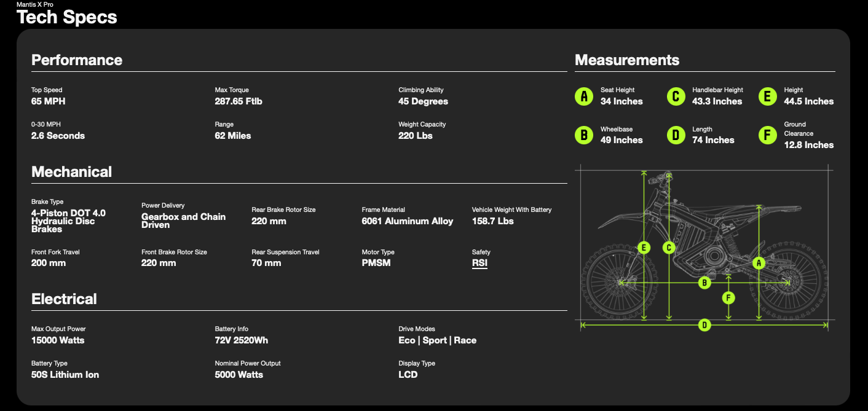This screenshot has height=411, width=868.
Task: Click the Mechanical section heading
Action: pos(72,172)
